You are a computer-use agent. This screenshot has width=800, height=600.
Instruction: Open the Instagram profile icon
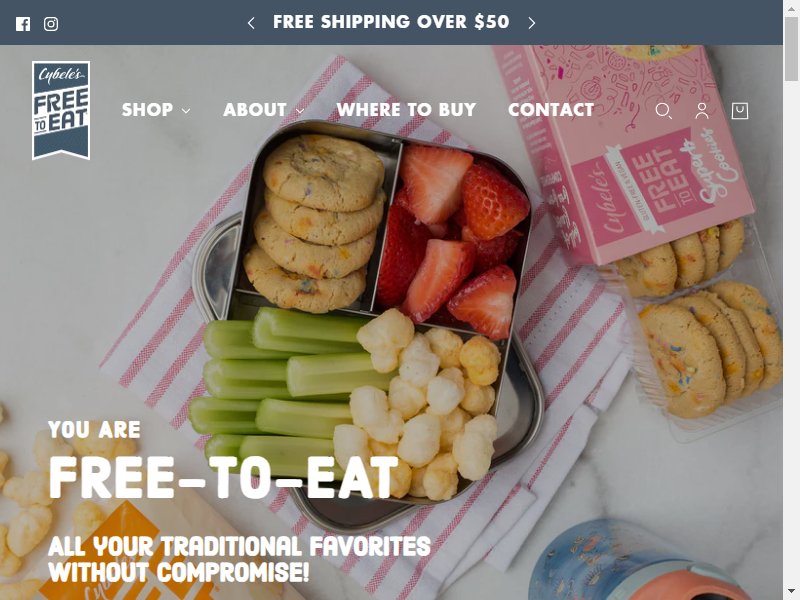[x=51, y=23]
